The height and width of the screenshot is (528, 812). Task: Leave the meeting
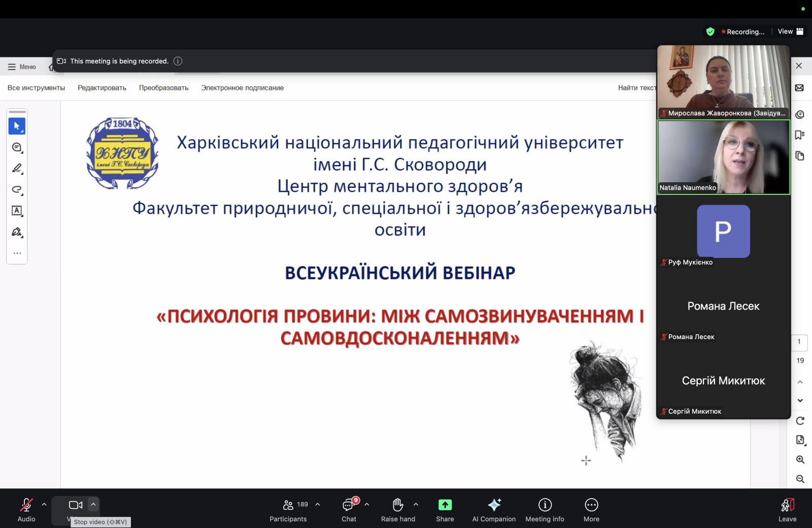click(x=788, y=510)
